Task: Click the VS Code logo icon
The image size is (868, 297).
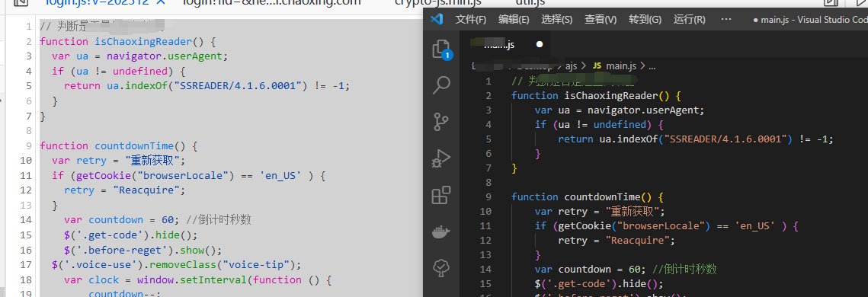Action: [437, 19]
